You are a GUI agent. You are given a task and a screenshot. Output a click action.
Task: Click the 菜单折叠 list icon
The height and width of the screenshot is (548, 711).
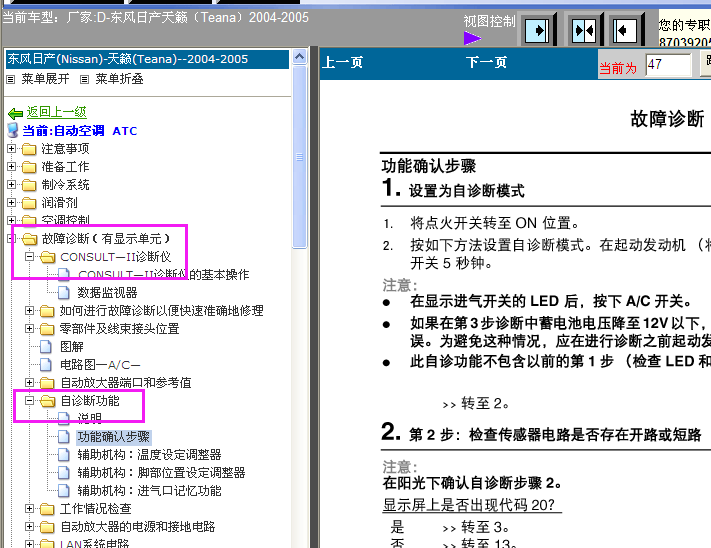pos(84,80)
